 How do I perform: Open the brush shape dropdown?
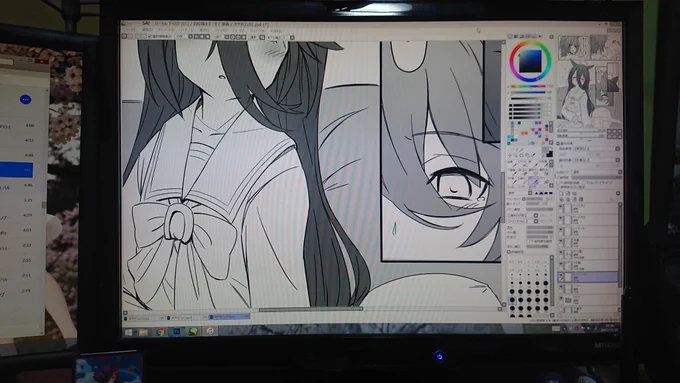coord(536,215)
